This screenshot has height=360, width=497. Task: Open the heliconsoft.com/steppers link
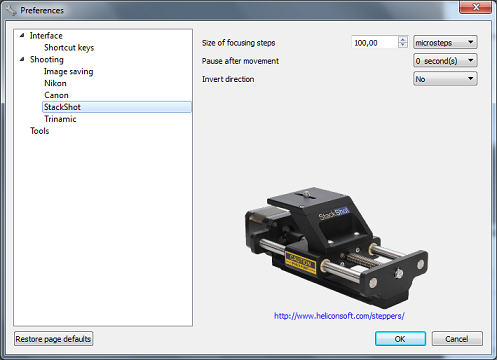pyautogui.click(x=339, y=316)
